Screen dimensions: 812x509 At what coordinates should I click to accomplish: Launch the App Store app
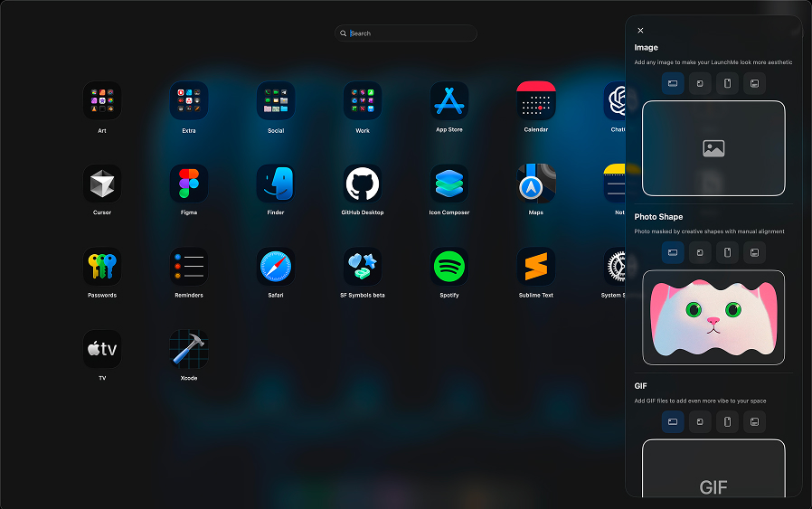pos(449,100)
